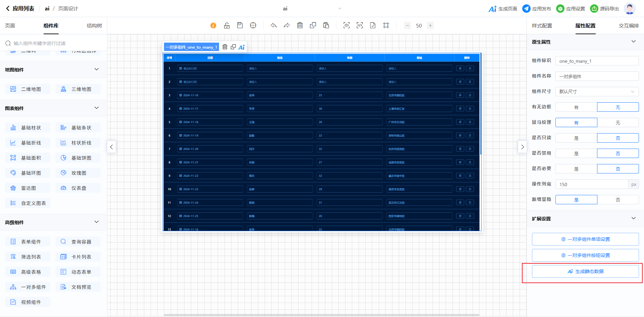Viewport: 644px width, 317px height.
Task: Set 有无边框 to 有
Action: coord(576,107)
